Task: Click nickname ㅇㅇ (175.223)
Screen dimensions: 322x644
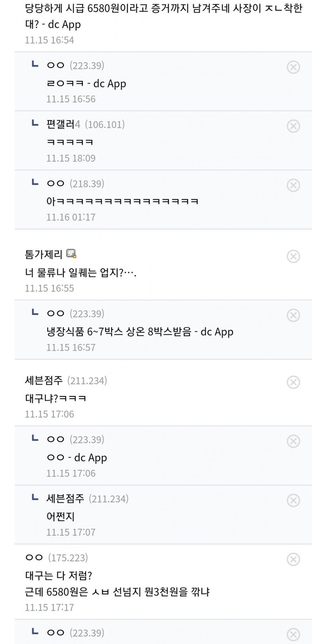Action: pyautogui.click(x=34, y=557)
